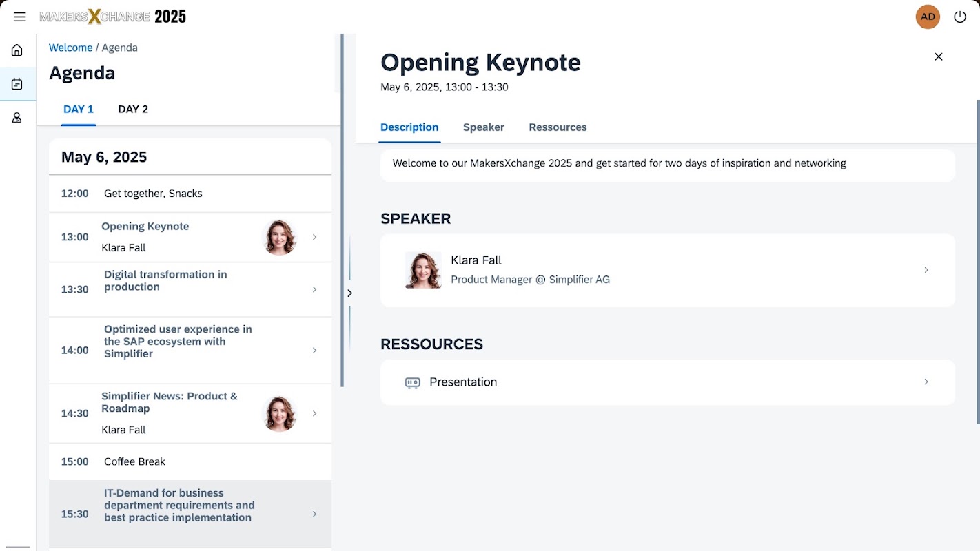Click the power logout icon
The image size is (980, 551).
960,17
